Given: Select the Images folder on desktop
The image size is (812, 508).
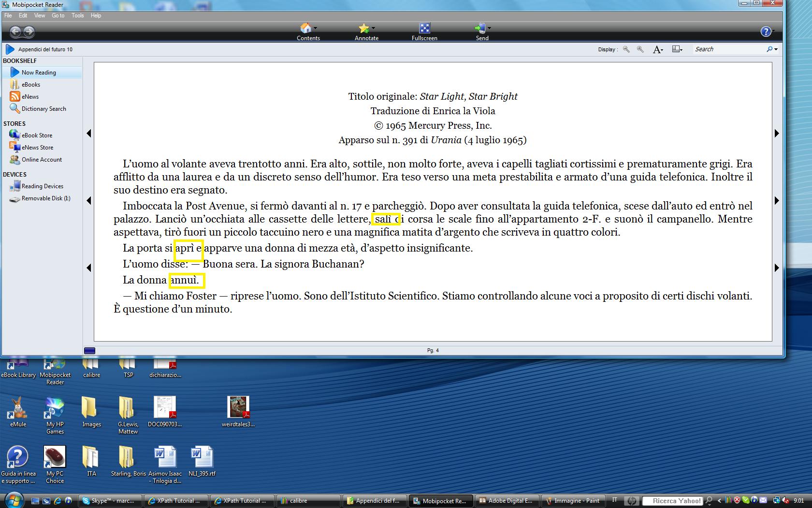Looking at the screenshot, I should click(x=91, y=412).
